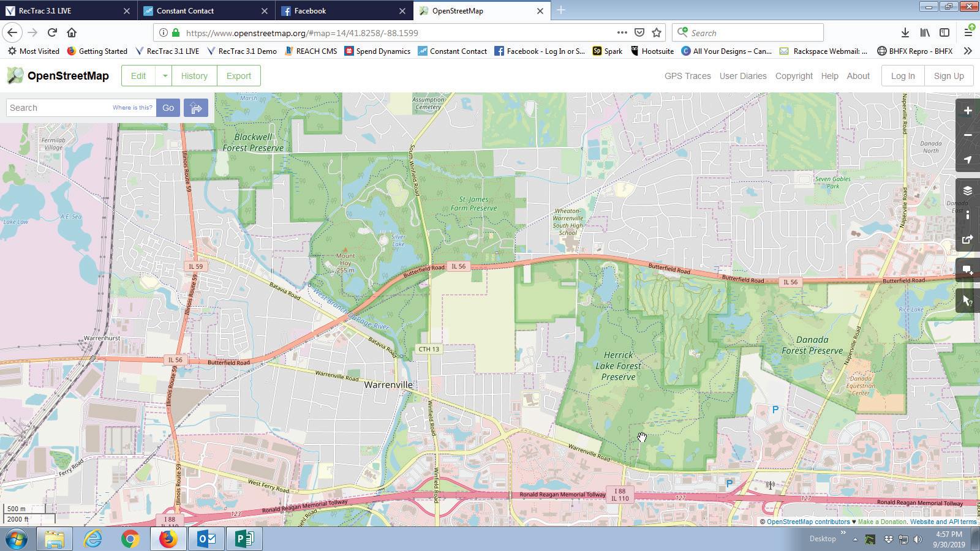Image resolution: width=980 pixels, height=551 pixels.
Task: Open the Export panel
Action: [239, 76]
